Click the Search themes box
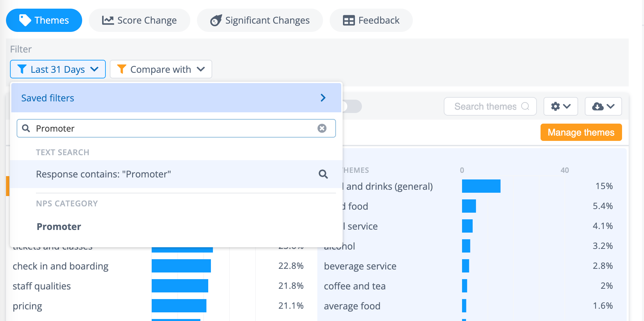 tap(490, 106)
